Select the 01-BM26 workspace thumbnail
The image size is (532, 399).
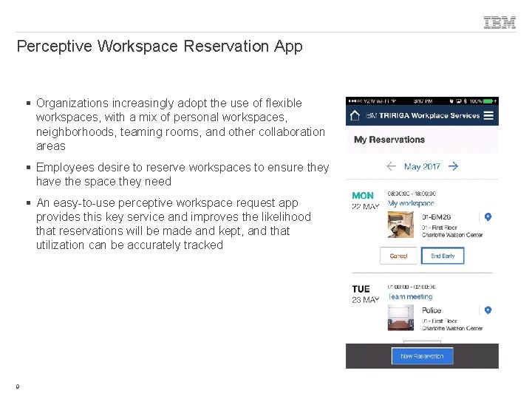400,225
